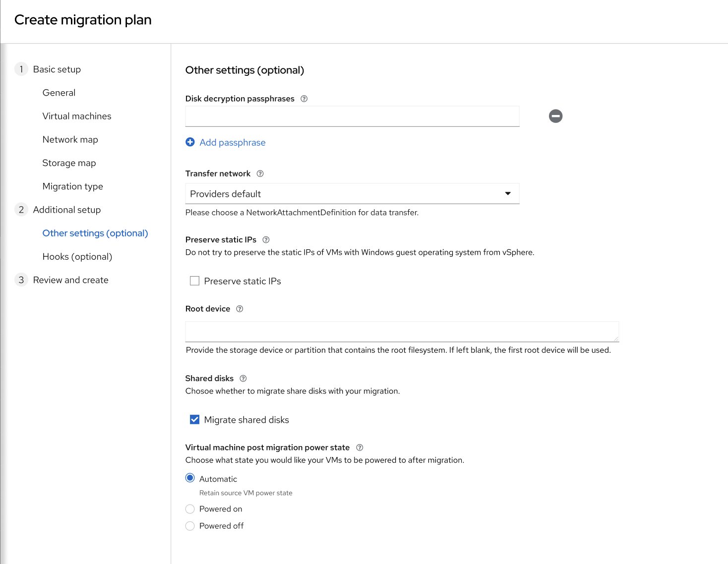The width and height of the screenshot is (728, 564).
Task: Open the Root device help icon
Action: click(240, 309)
